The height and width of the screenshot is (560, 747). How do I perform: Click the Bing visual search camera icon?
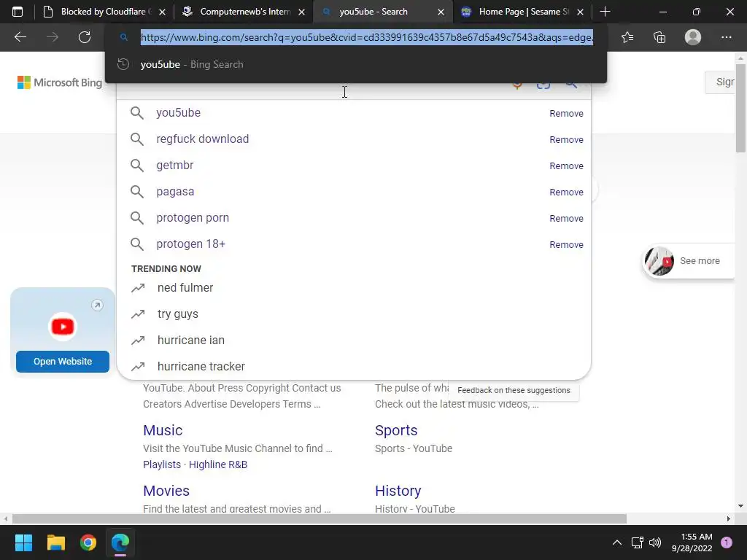(x=543, y=85)
